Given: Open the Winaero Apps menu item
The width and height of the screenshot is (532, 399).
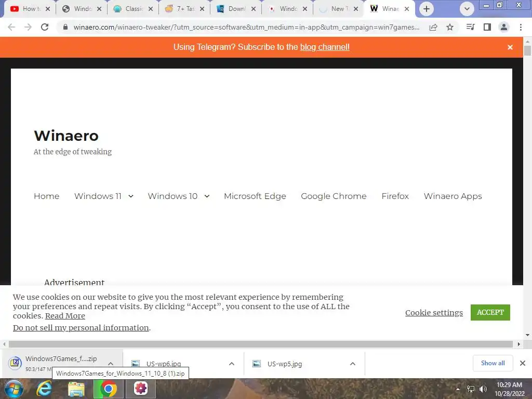Looking at the screenshot, I should [x=453, y=196].
